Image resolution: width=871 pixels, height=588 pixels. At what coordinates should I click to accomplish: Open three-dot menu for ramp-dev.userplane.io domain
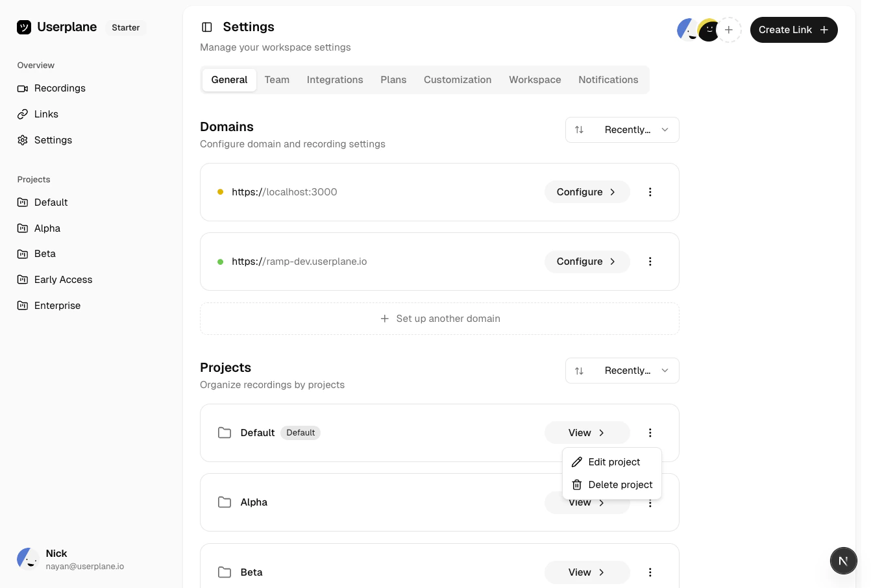click(650, 262)
